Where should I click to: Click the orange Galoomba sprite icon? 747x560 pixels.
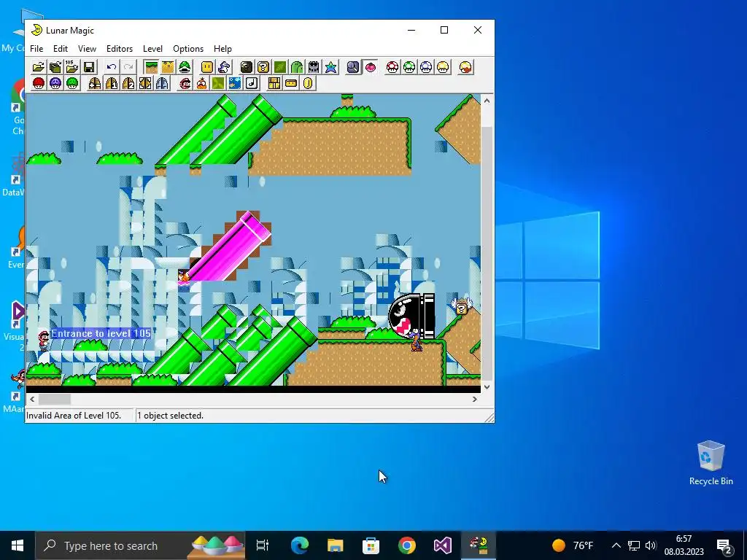point(201,84)
